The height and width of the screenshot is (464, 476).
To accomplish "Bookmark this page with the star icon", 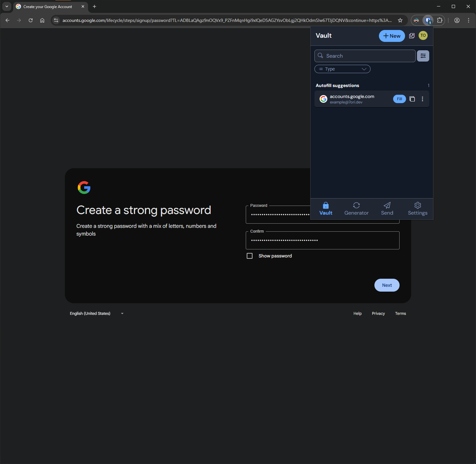I will 400,20.
